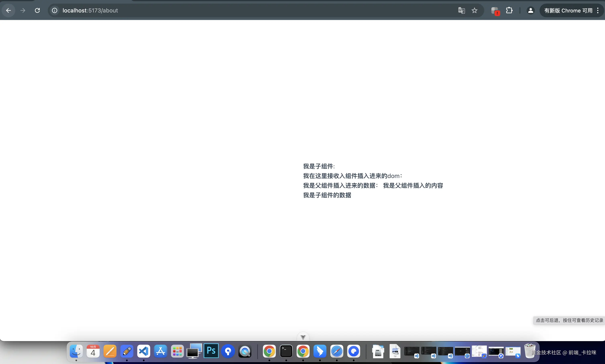Open the Extensions puzzle icon
Screen dimensions: 605x364
point(509,11)
